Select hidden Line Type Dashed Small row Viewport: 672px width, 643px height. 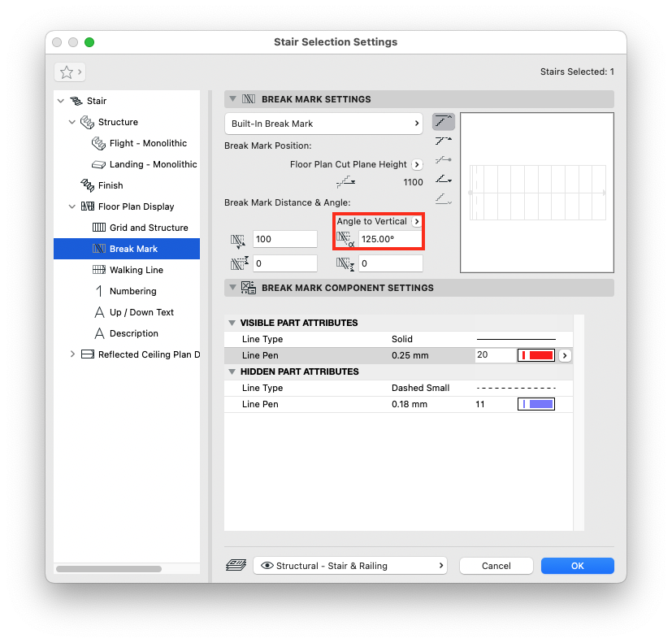click(398, 388)
